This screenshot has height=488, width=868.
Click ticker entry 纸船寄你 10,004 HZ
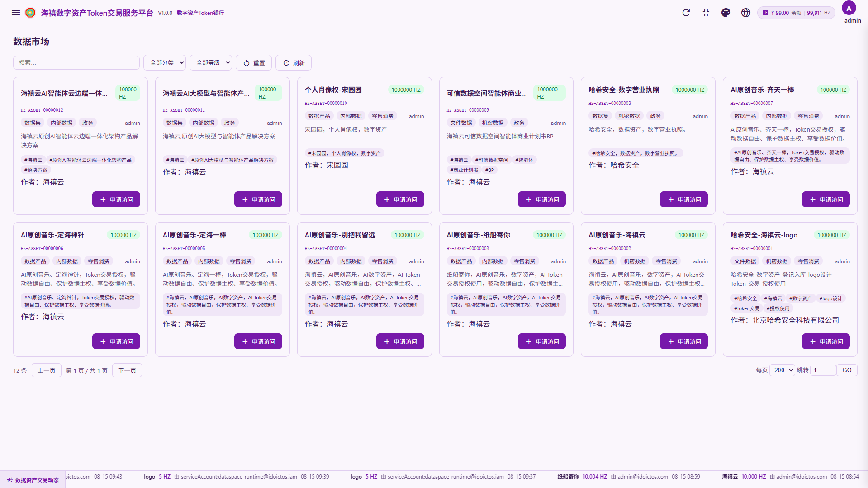[x=628, y=477]
